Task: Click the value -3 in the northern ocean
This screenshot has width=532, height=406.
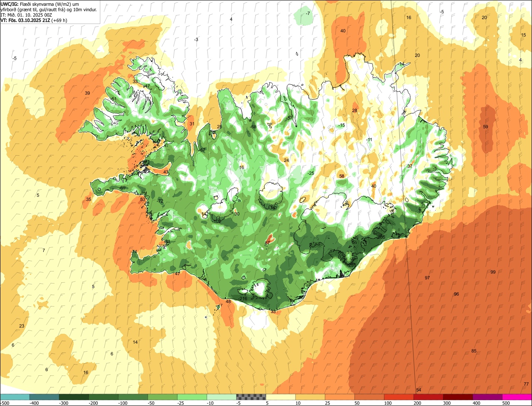Action: click(x=196, y=40)
